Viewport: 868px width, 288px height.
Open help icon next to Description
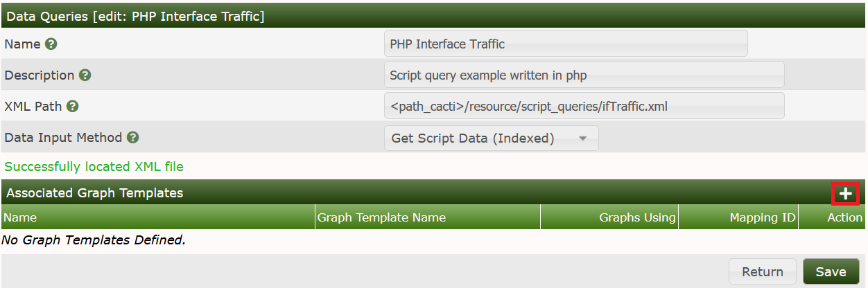pyautogui.click(x=85, y=75)
